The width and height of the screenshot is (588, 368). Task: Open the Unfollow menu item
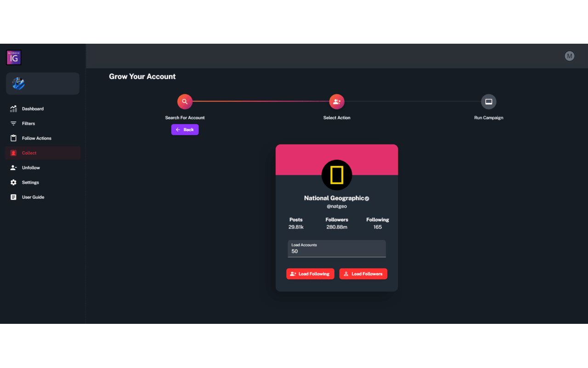[x=43, y=168]
